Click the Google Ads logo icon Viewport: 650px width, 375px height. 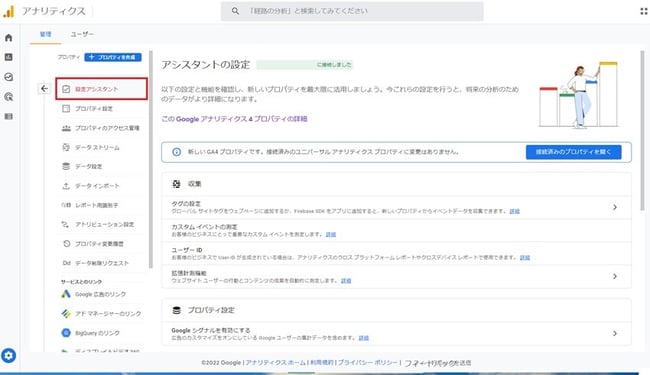66,294
